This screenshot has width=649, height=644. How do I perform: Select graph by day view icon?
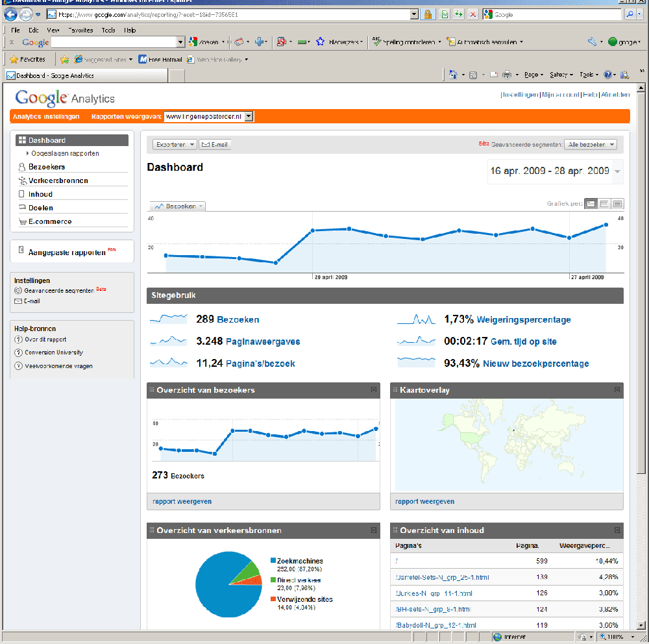click(x=591, y=204)
